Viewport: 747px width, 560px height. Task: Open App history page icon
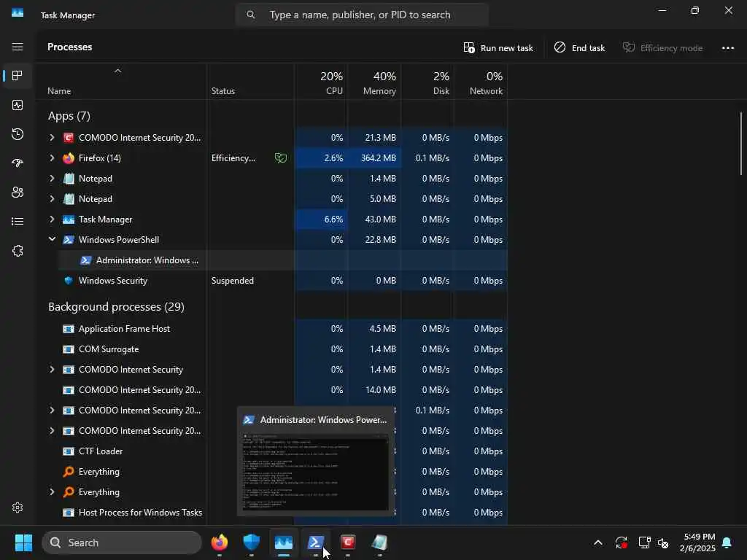pyautogui.click(x=18, y=134)
